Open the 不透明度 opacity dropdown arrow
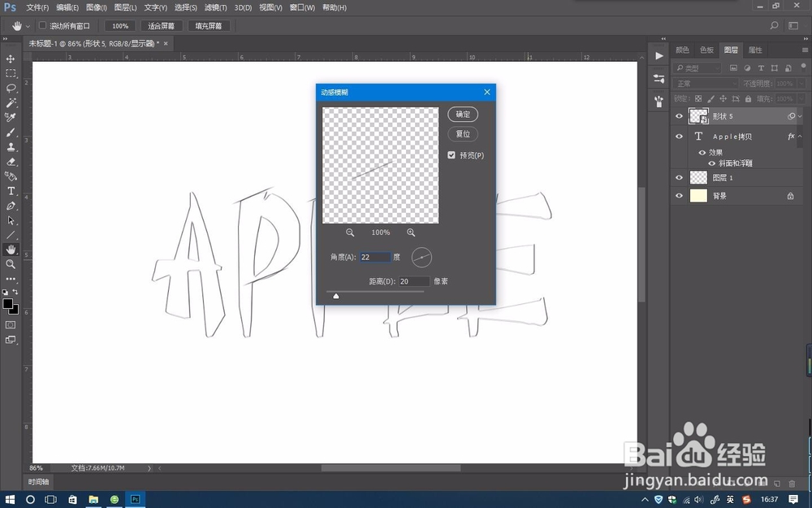Screen dimensions: 812x508 (x=801, y=84)
